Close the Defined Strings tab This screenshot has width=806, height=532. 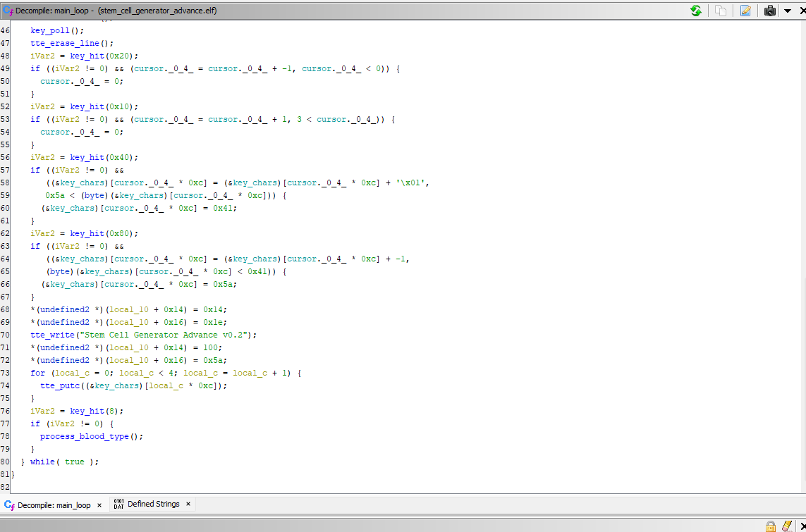coord(188,505)
